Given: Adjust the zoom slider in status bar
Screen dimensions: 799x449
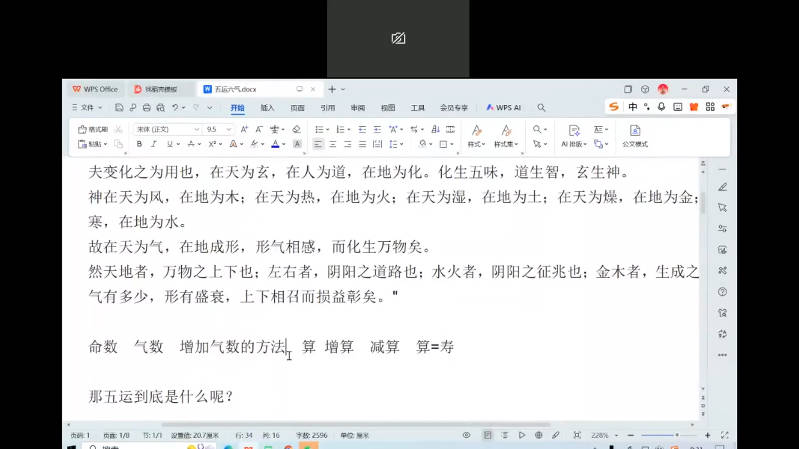Looking at the screenshot, I should click(661, 435).
